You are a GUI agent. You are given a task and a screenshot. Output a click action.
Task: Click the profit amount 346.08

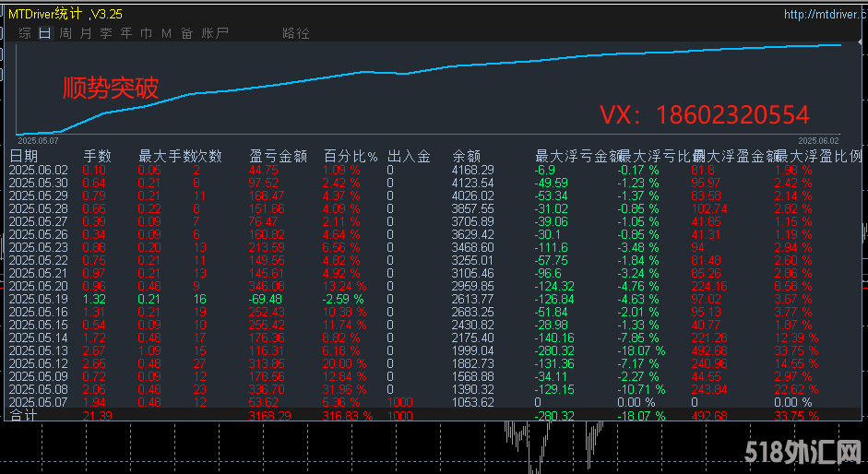click(x=268, y=286)
